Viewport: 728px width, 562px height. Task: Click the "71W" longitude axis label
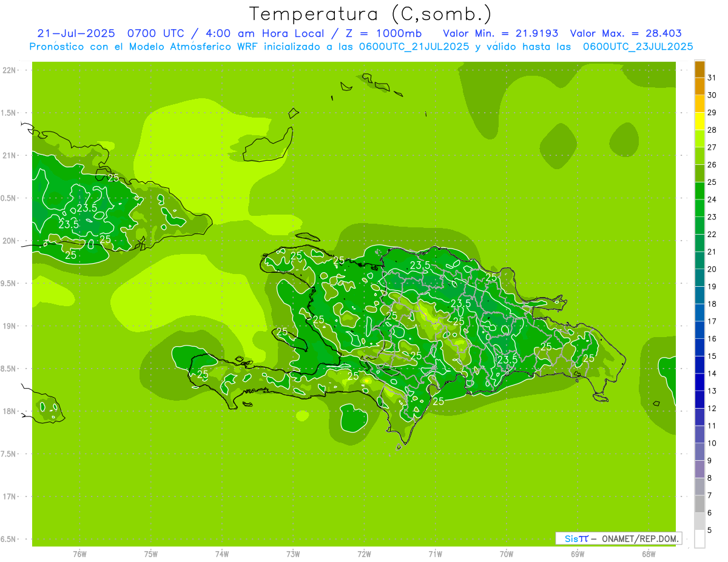coord(435,554)
